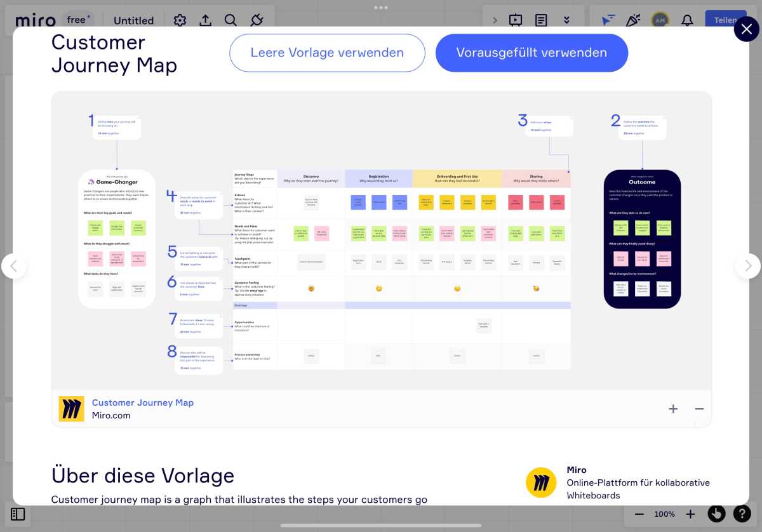762x532 pixels.
Task: Click the Online-Plattform für kollaborative Whiteboards text
Action: click(638, 489)
